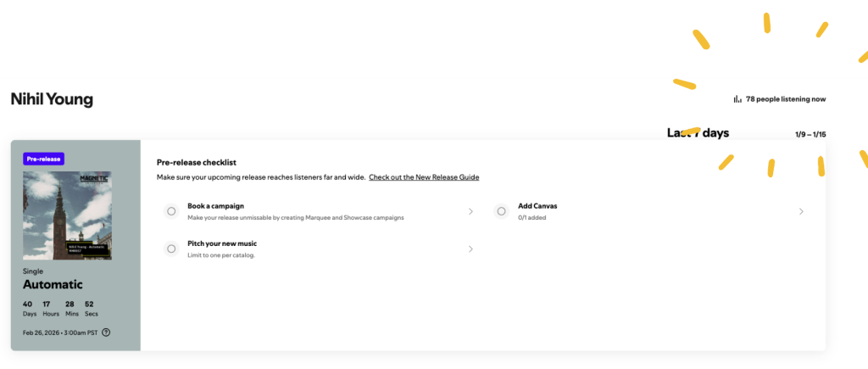The height and width of the screenshot is (369, 868).
Task: Expand the Pitch your new music chevron
Action: click(x=470, y=249)
